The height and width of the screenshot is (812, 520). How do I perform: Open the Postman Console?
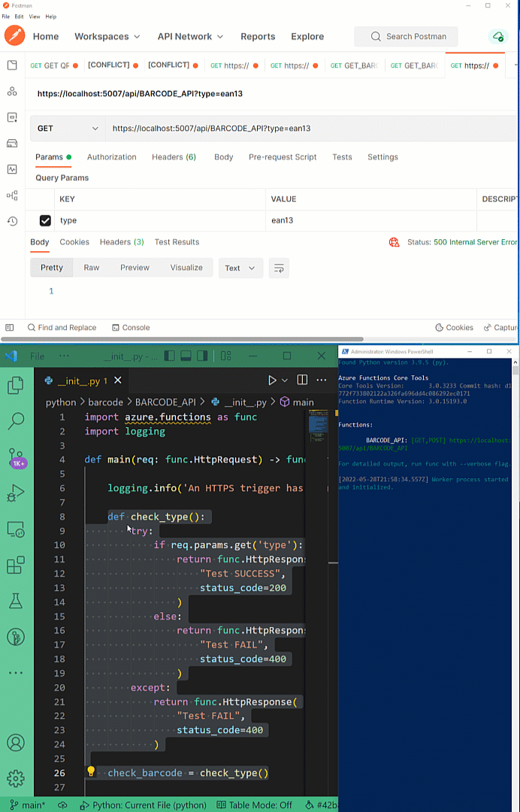click(131, 327)
